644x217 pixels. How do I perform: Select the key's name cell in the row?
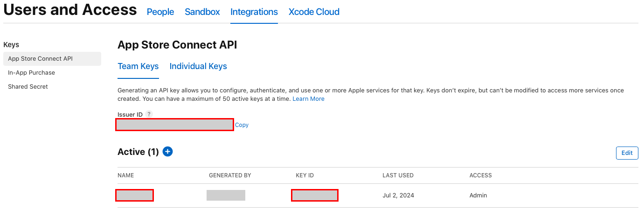[134, 196]
